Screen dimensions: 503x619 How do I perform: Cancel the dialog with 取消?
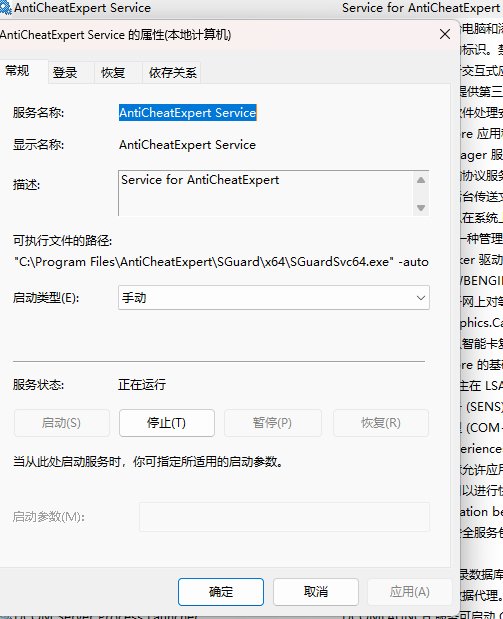[316, 592]
